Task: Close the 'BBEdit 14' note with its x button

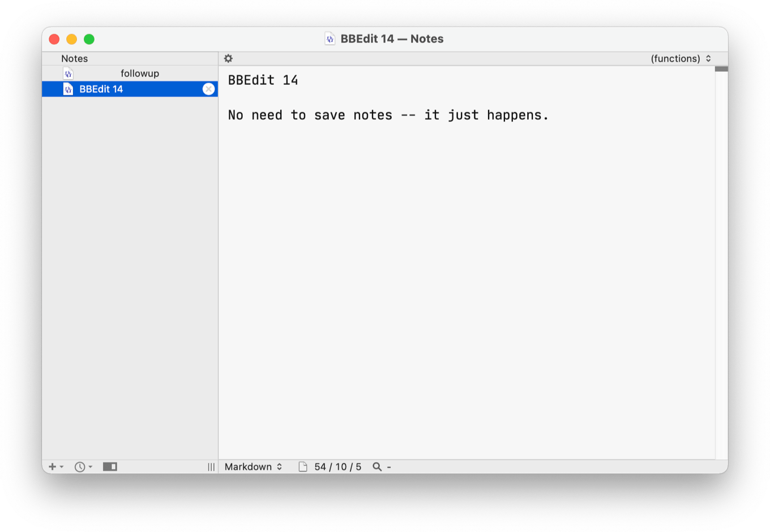Action: [208, 89]
